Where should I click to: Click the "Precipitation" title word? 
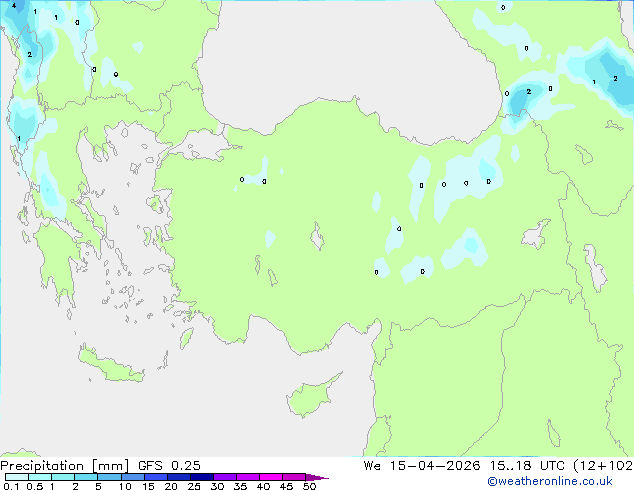(42, 466)
